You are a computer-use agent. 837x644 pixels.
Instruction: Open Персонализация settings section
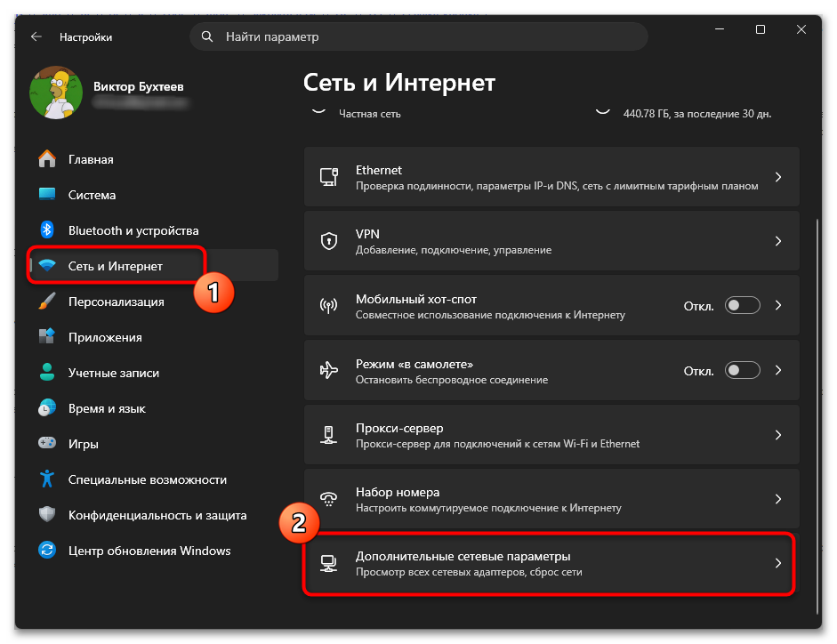(154, 302)
